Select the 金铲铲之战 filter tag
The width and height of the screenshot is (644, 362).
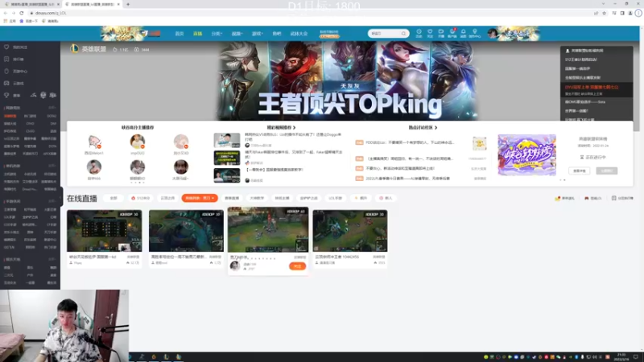(308, 198)
